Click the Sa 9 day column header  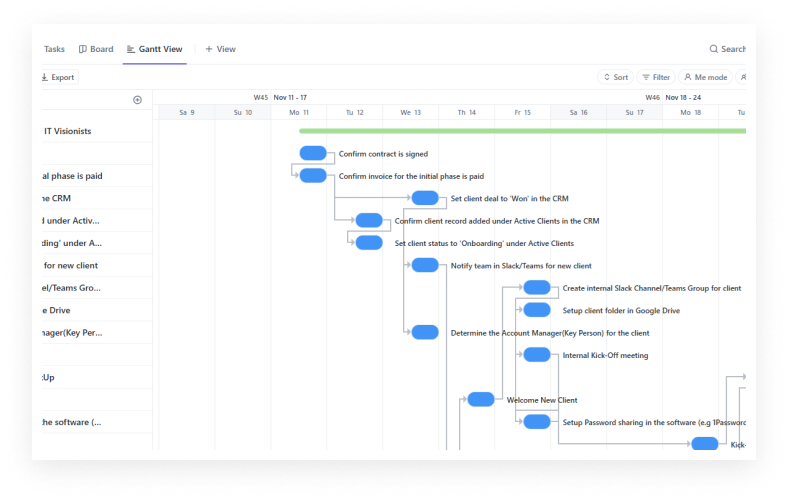pyautogui.click(x=187, y=113)
